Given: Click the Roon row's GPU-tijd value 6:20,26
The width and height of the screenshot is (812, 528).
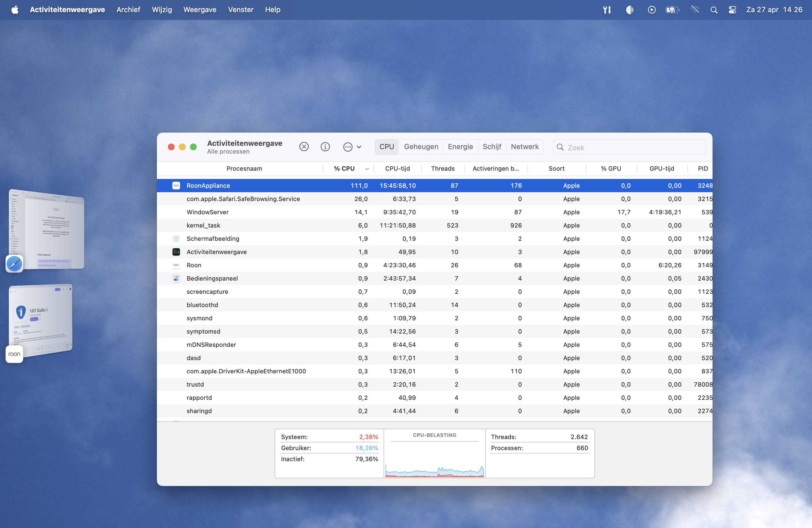Looking at the screenshot, I should [x=670, y=265].
